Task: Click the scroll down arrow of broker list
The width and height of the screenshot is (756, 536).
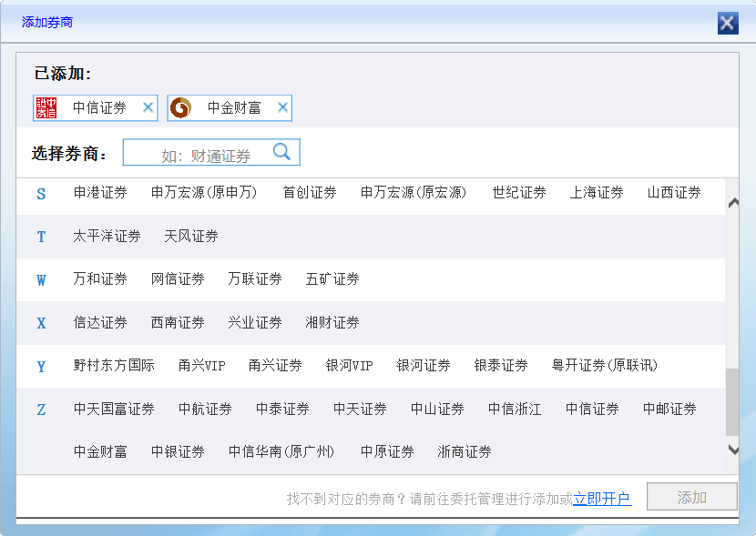Action: (x=733, y=450)
